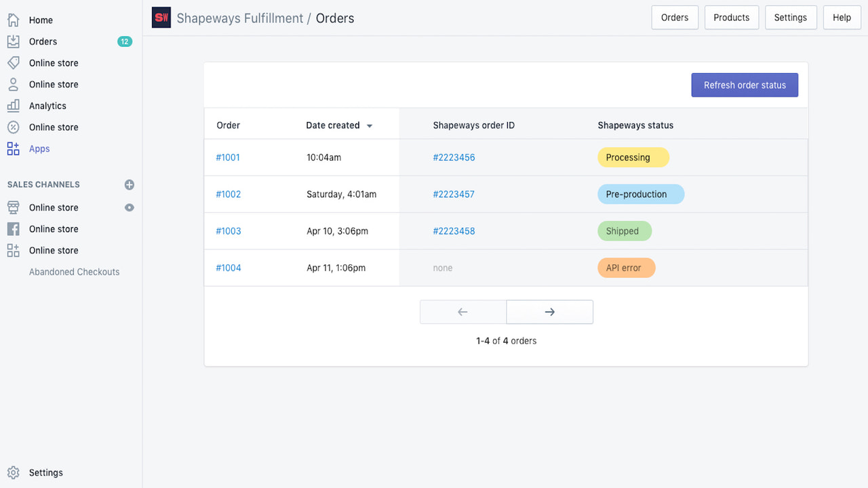Add a sales channel with the plus icon
868x488 pixels.
click(x=129, y=184)
